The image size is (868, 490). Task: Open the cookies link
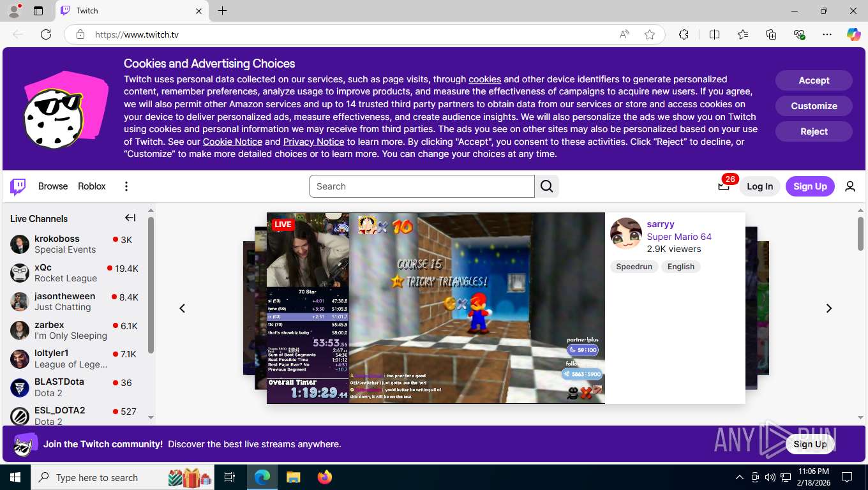point(484,79)
